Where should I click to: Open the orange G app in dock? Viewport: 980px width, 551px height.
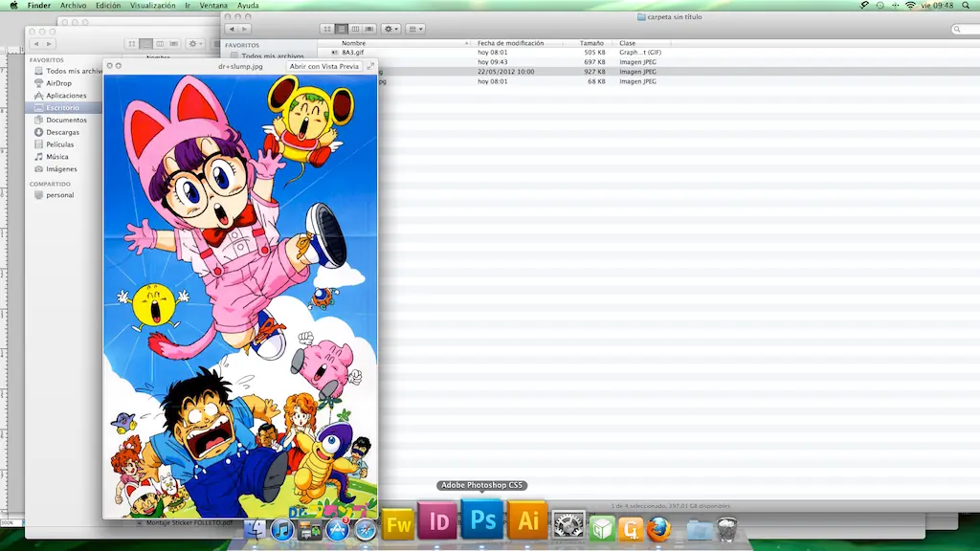tap(630, 530)
